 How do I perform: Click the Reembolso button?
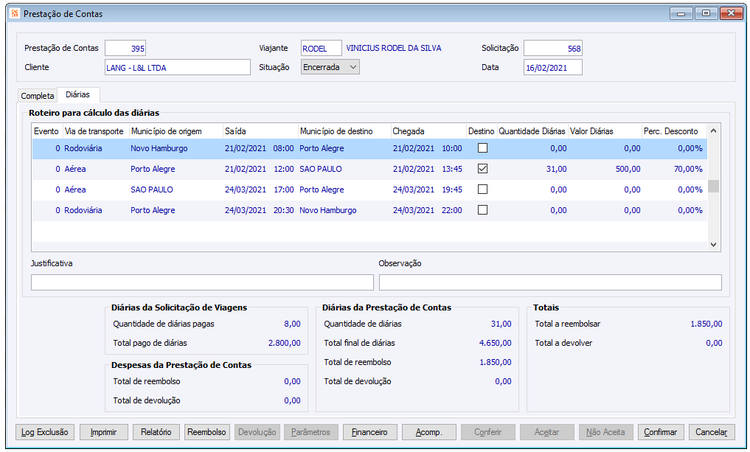coord(207,432)
